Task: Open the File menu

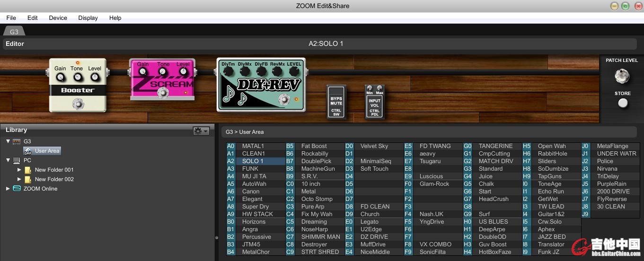Action: click(x=11, y=17)
